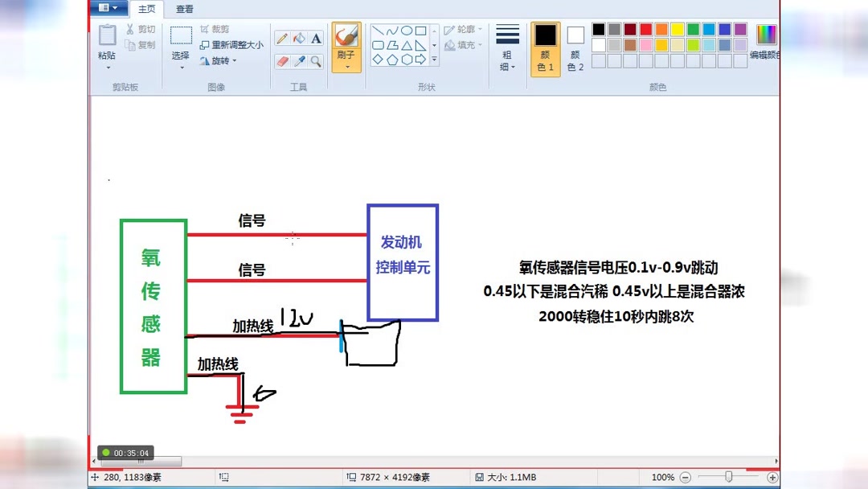Image resolution: width=868 pixels, height=489 pixels.
Task: Select the Text tool
Action: pyautogui.click(x=314, y=38)
